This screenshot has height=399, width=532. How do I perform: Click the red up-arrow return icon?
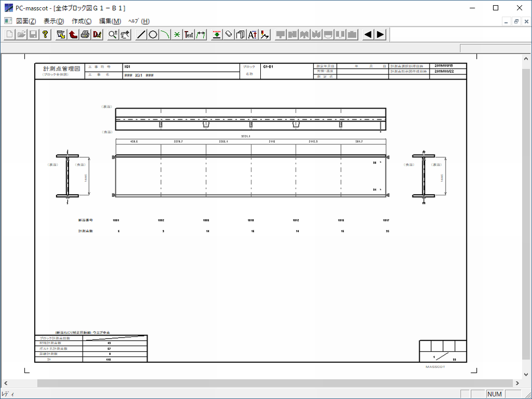pos(73,35)
